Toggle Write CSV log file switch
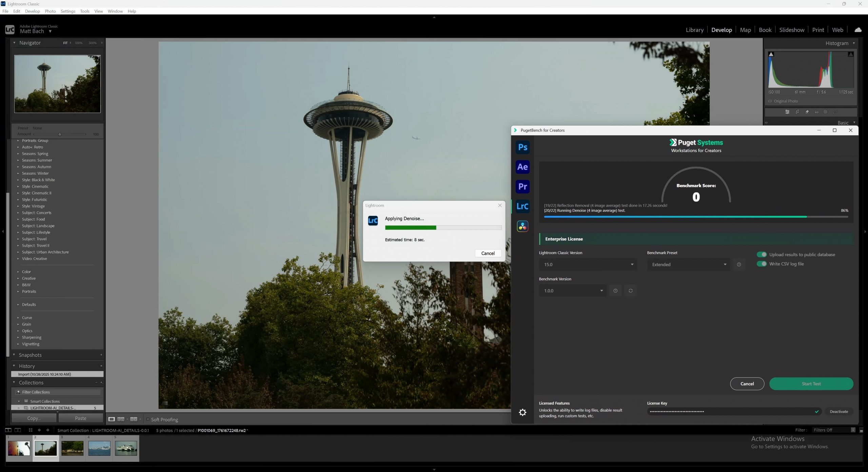Screen dimensions: 868x472 [x=762, y=264]
